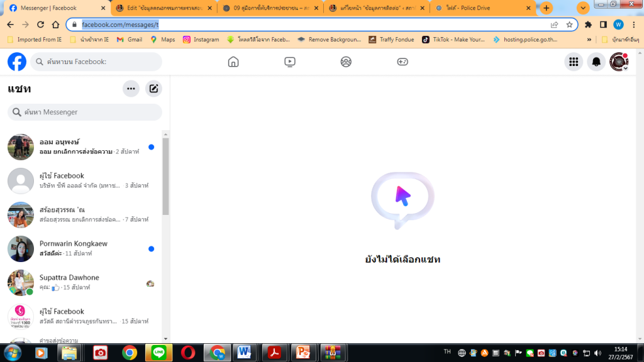This screenshot has height=362, width=644.
Task: Open the Instagram bookmark
Action: click(201, 39)
